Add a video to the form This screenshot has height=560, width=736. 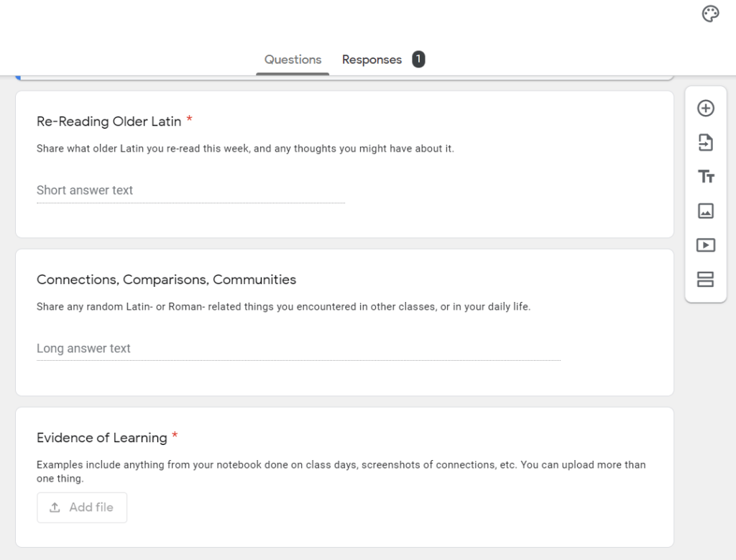706,245
